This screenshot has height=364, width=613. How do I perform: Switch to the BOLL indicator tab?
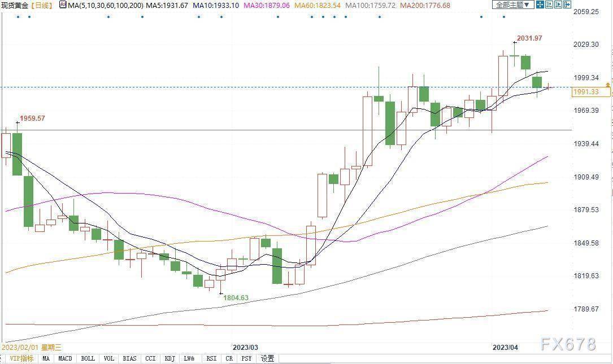(x=88, y=358)
